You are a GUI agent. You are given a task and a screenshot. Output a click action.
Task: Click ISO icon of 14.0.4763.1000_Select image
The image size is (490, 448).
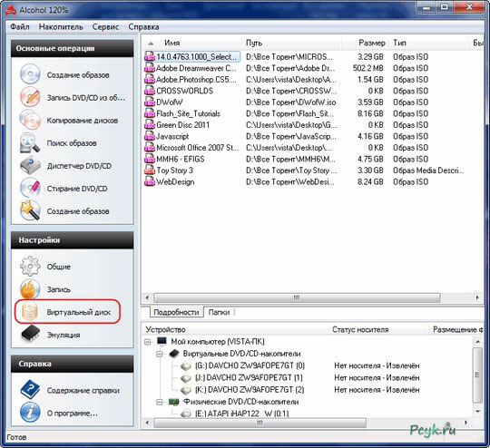(150, 56)
